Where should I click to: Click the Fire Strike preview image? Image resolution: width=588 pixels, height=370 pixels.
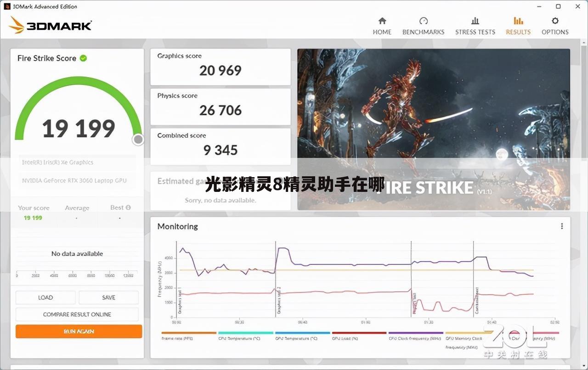coord(433,129)
